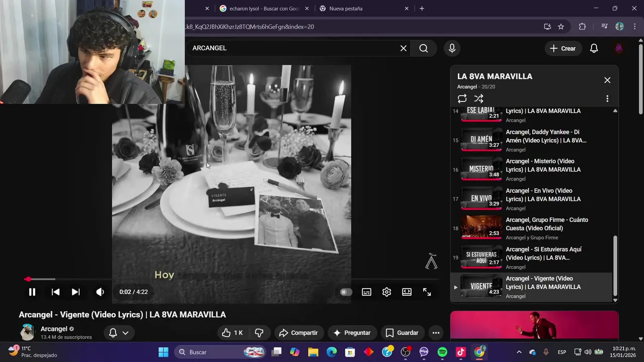The width and height of the screenshot is (644, 362).
Task: Play Misterio video from the playlist
Action: [531, 169]
